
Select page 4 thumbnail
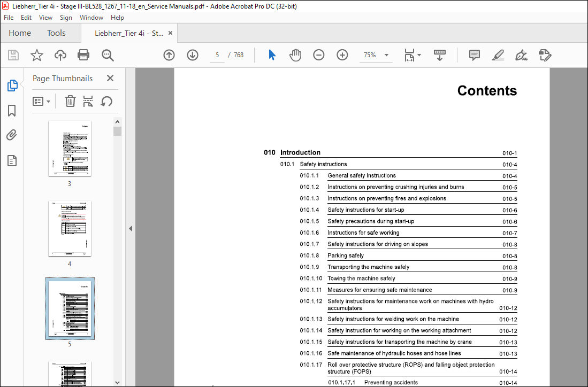point(70,229)
